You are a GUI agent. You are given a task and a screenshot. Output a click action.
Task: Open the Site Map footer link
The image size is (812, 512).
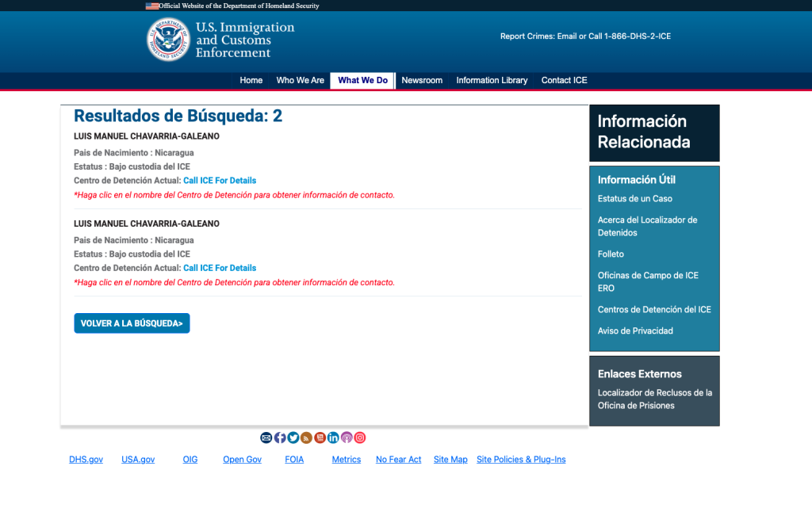coord(450,460)
